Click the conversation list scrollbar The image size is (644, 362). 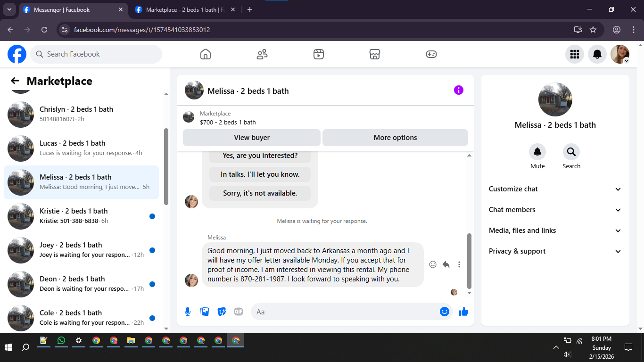166,166
